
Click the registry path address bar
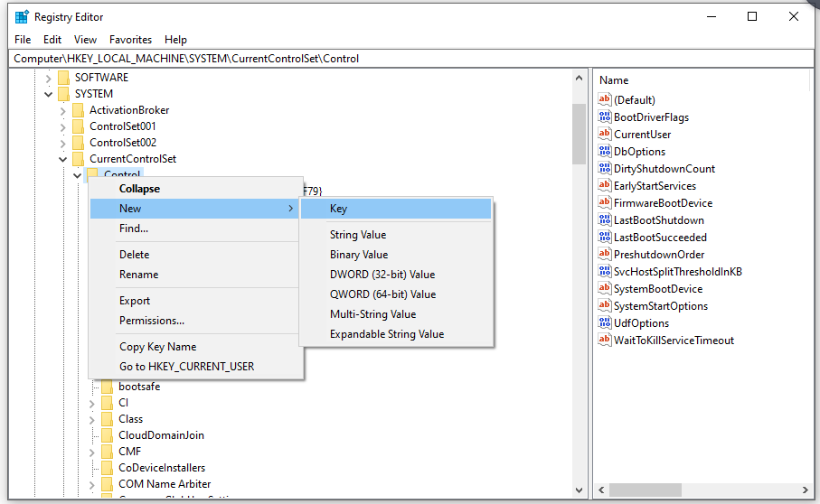tap(411, 59)
